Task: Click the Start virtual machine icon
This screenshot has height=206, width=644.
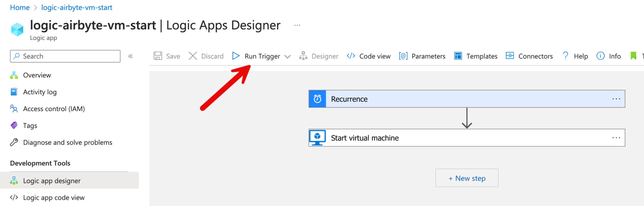Action: click(x=317, y=138)
